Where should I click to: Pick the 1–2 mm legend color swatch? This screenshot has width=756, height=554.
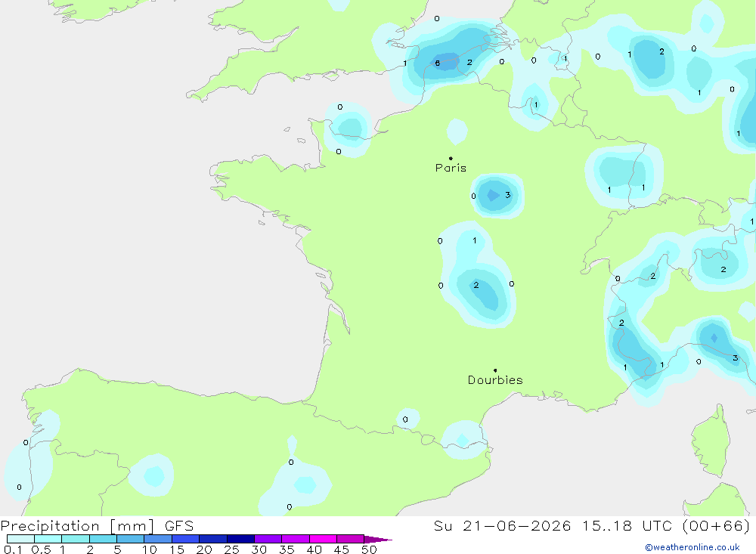pos(75,539)
